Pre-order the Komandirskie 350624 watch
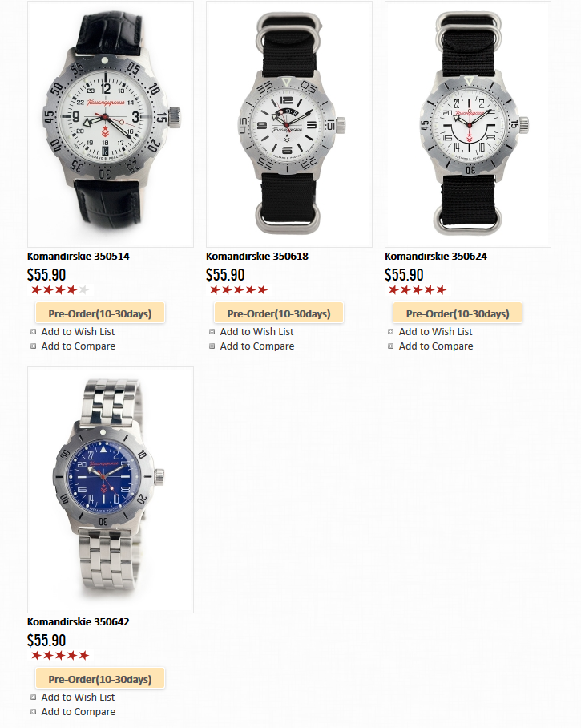This screenshot has width=581, height=728. [458, 313]
